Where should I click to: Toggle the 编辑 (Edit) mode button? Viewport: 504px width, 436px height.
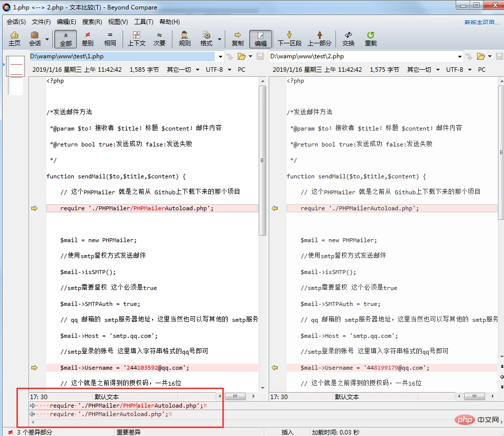tap(261, 39)
